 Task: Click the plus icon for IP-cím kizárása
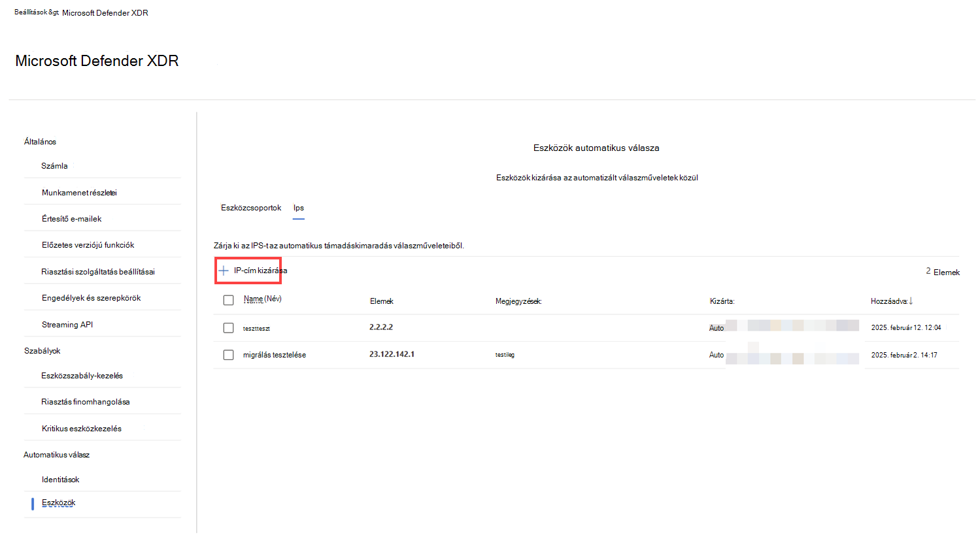tap(224, 271)
